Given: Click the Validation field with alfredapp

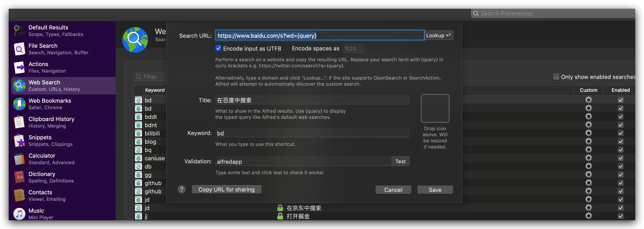Looking at the screenshot, I should point(303,161).
